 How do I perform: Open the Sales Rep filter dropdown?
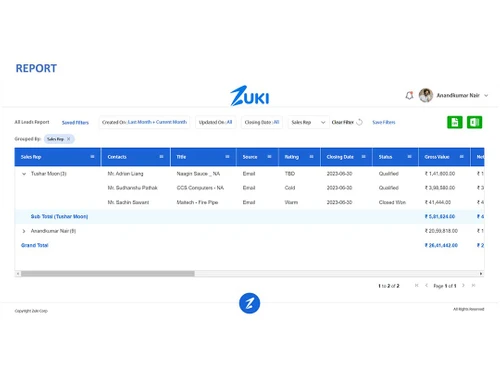pyautogui.click(x=308, y=122)
